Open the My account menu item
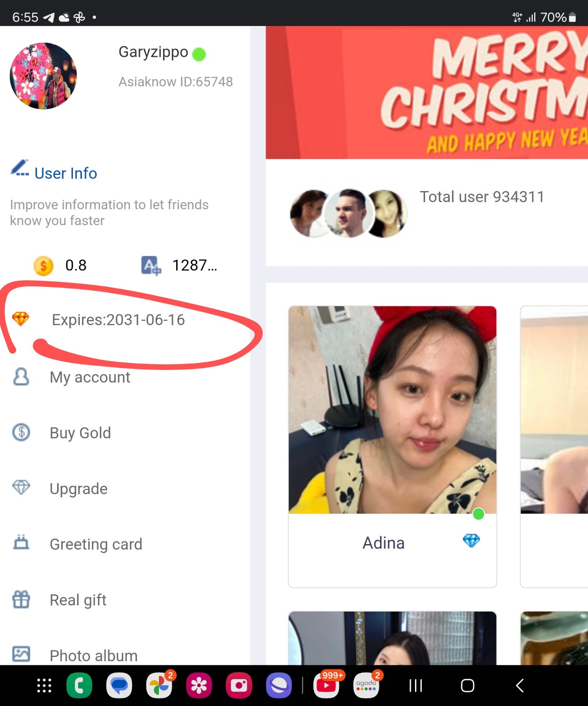Screen dimensions: 588x706 click(90, 377)
